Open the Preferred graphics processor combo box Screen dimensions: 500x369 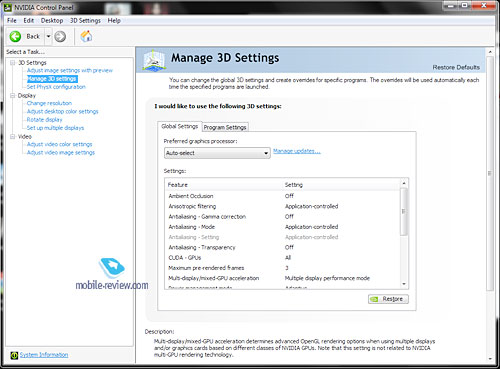[217, 153]
